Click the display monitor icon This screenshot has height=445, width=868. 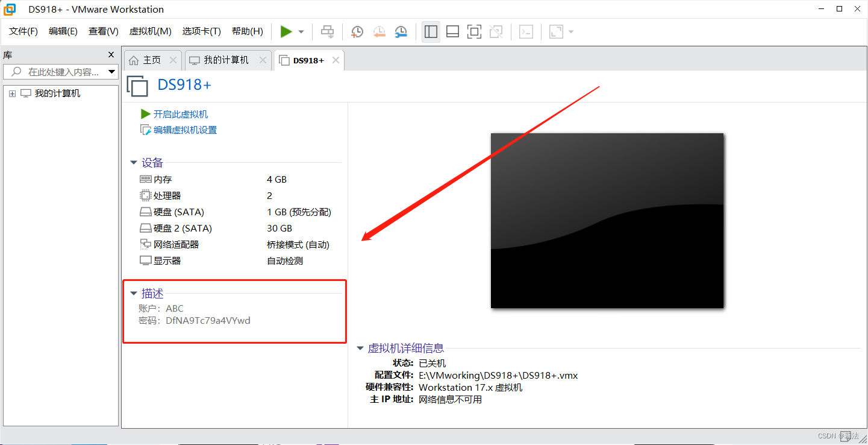pos(146,261)
